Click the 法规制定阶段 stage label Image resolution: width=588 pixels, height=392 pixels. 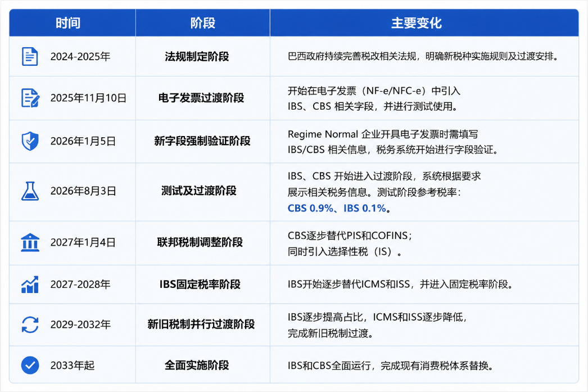pyautogui.click(x=197, y=57)
